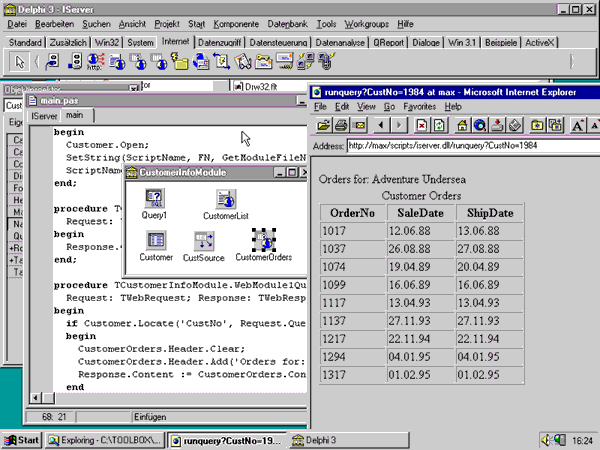Viewport: 600px width, 450px height.
Task: Click the Query1 SQL component icon
Action: (154, 198)
